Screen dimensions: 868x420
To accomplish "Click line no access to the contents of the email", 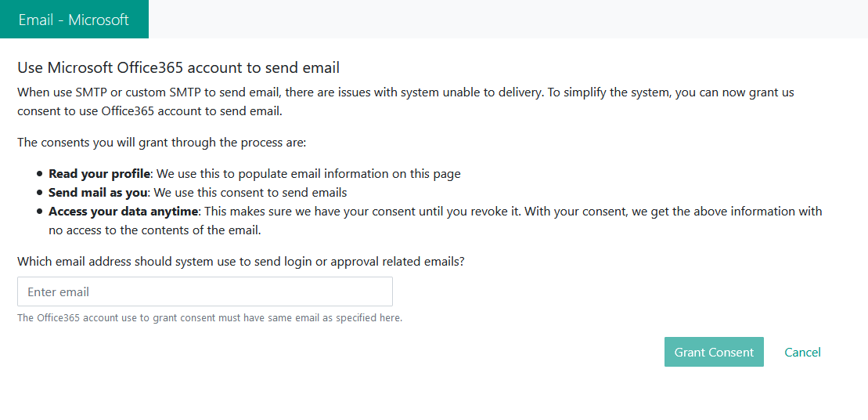I will point(154,230).
